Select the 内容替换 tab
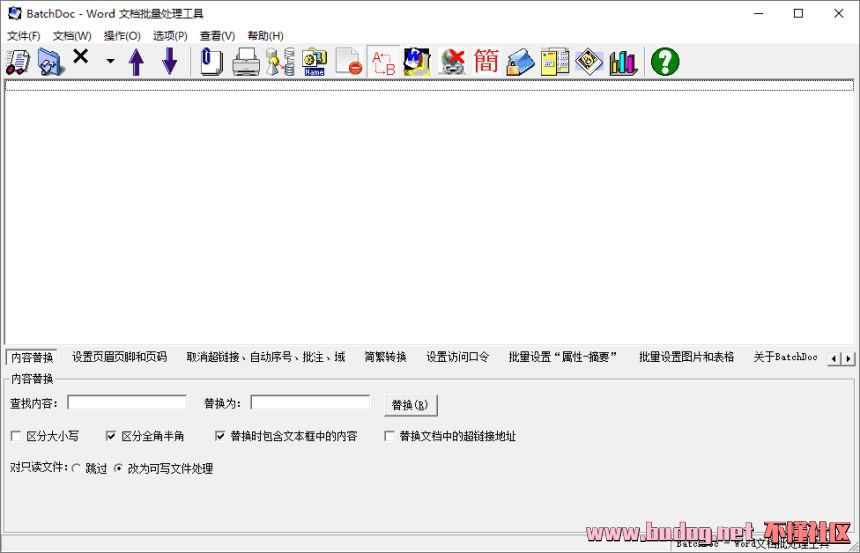 [32, 358]
